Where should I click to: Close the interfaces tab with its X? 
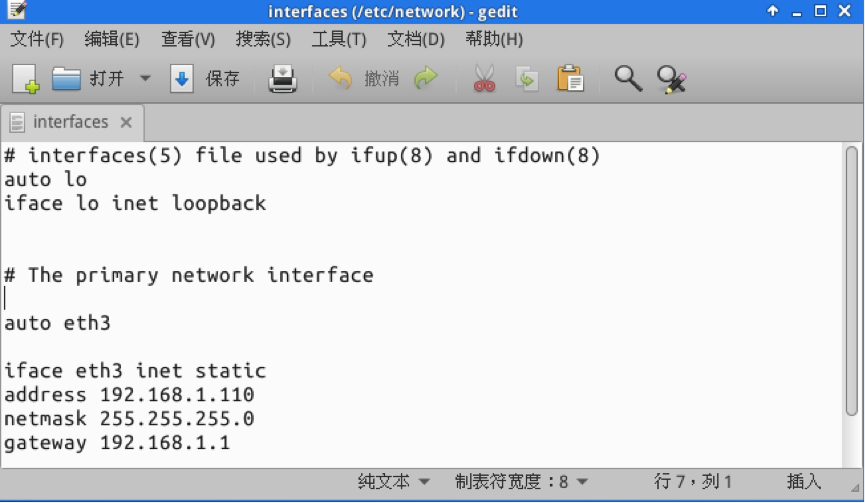tap(126, 122)
